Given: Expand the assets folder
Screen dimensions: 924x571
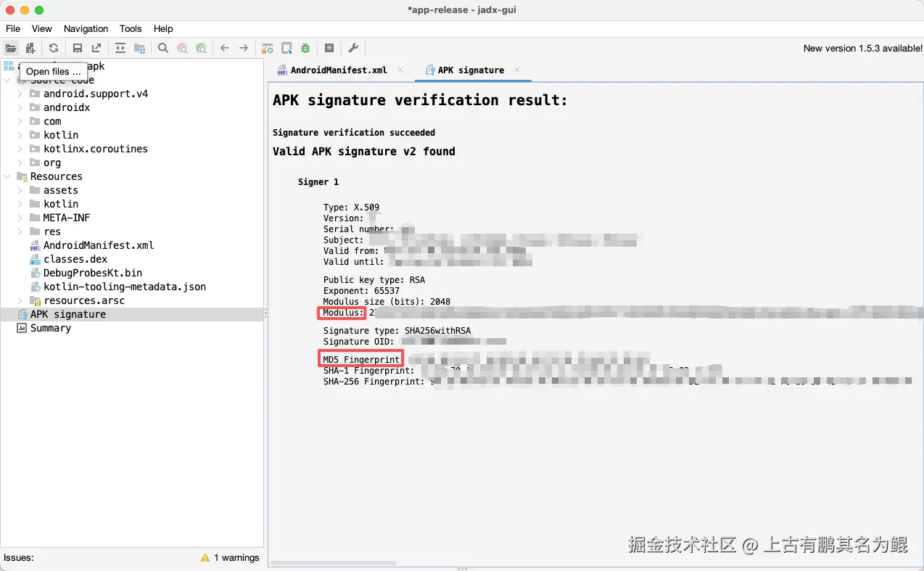Looking at the screenshot, I should pyautogui.click(x=20, y=190).
